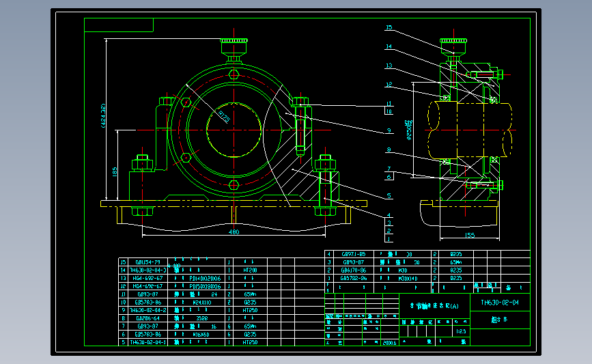Click the boxed balloon number 6

point(389,177)
